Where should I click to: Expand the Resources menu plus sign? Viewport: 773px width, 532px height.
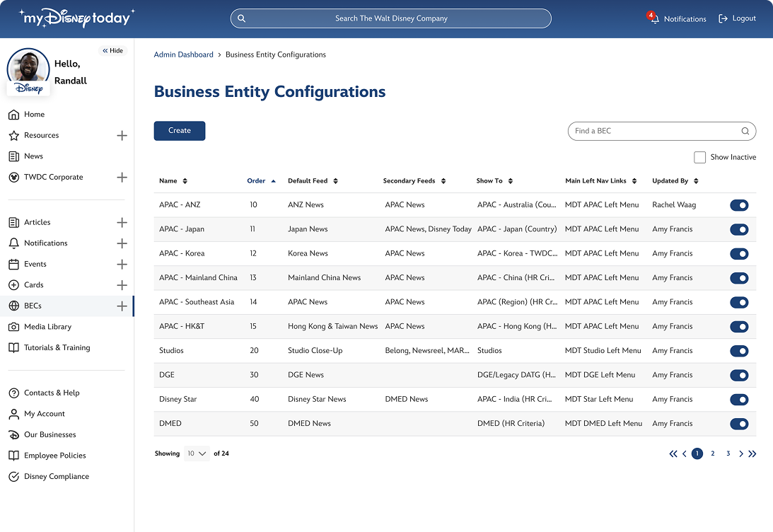point(122,135)
